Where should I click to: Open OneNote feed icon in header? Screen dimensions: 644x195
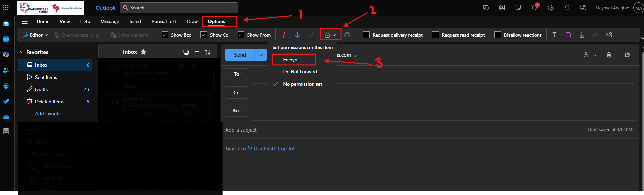[x=502, y=8]
